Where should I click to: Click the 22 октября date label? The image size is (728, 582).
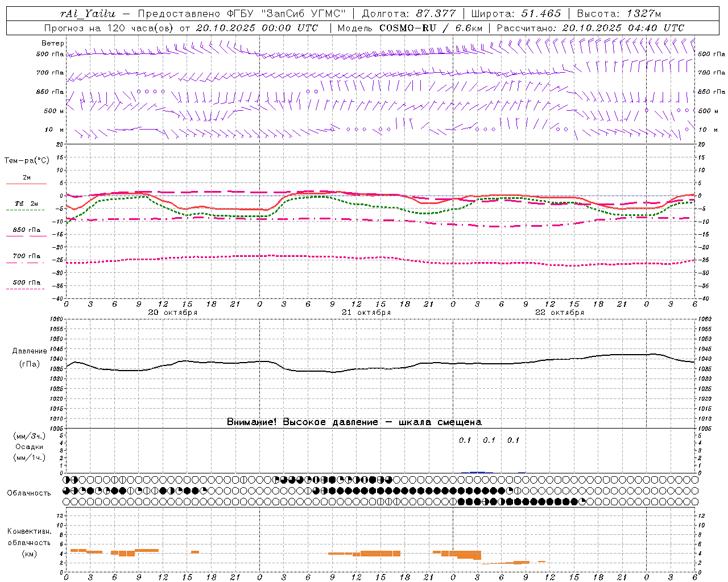[560, 313]
